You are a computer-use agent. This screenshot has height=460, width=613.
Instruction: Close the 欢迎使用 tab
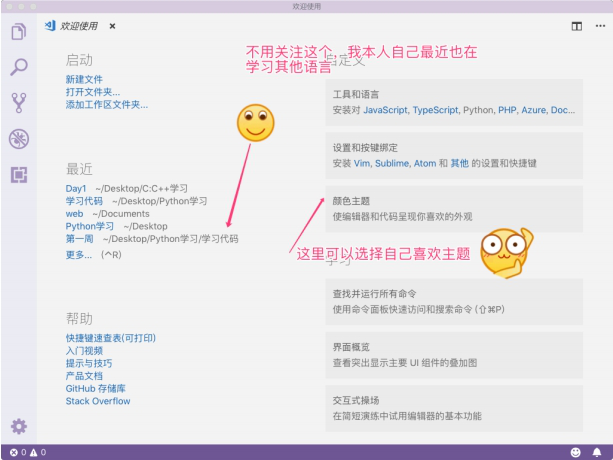(112, 26)
